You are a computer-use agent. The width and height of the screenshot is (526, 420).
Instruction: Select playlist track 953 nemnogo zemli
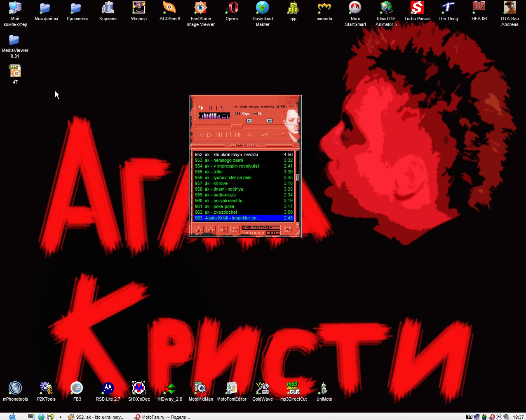(244, 160)
